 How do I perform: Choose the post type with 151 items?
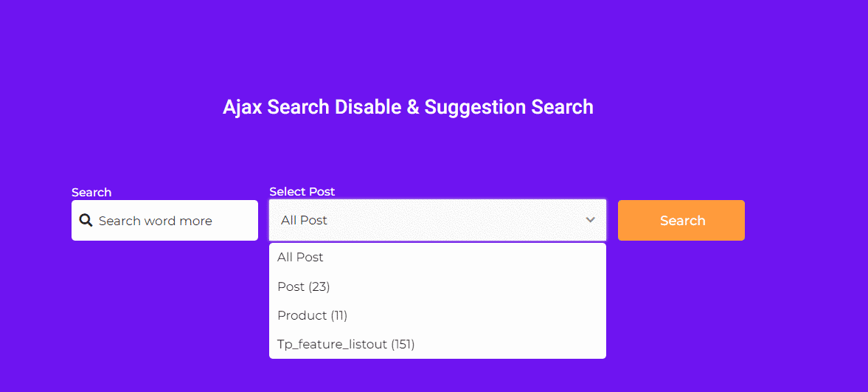pos(437,344)
